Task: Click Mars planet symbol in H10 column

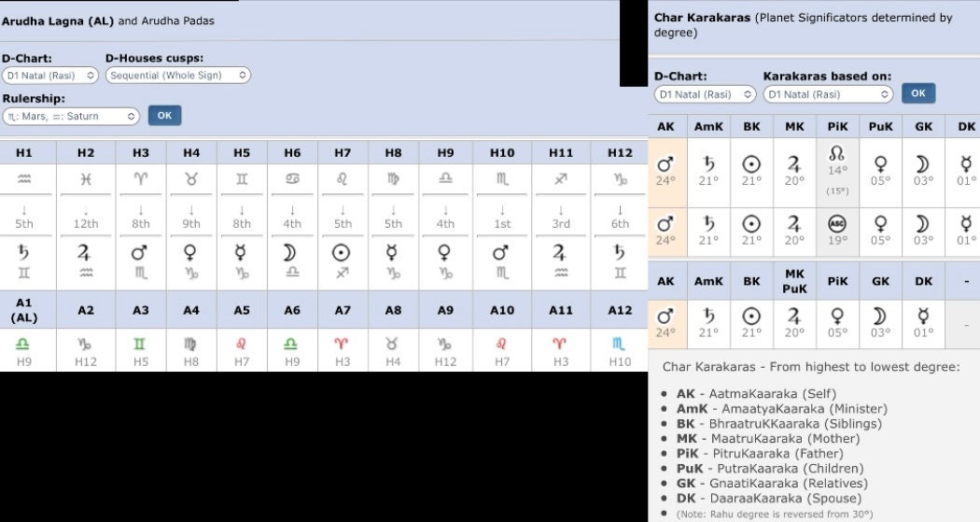Action: pos(500,252)
